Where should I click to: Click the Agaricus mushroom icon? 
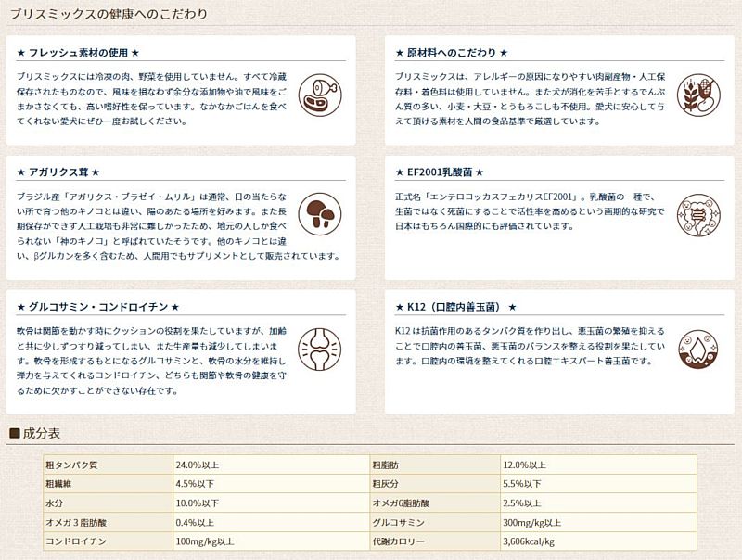click(320, 214)
